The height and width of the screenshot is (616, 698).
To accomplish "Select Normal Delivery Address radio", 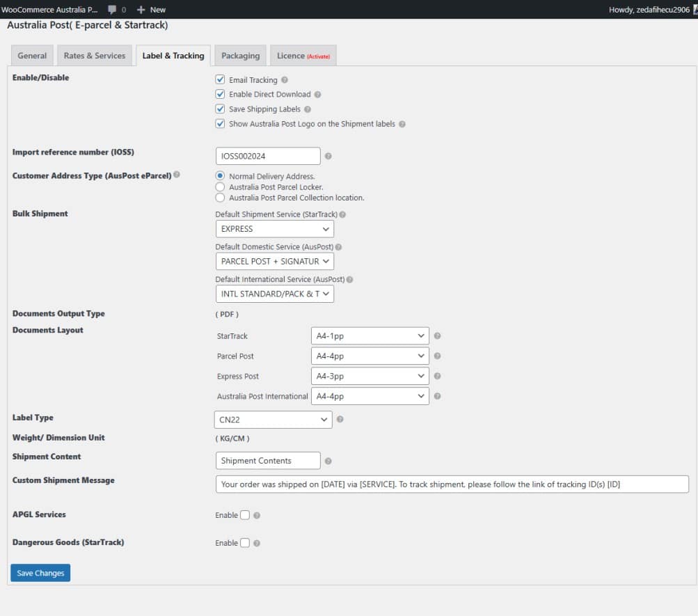I will [x=220, y=176].
